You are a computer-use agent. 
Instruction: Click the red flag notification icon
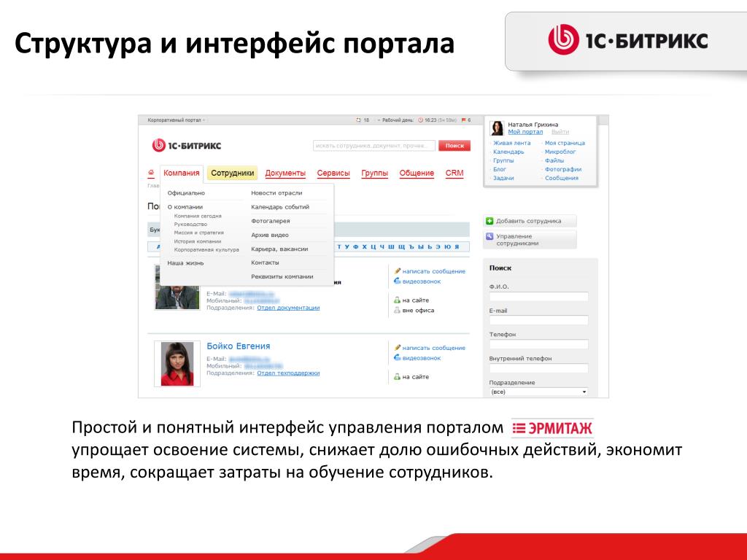pos(463,120)
